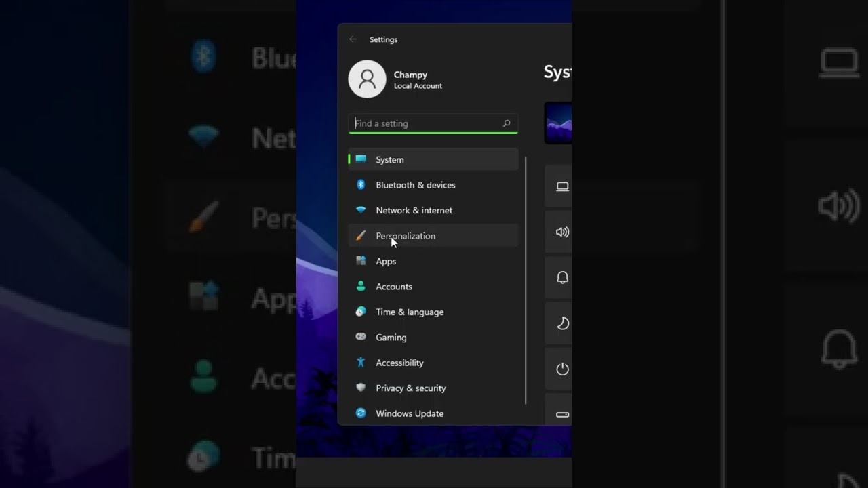
Task: Click the Champy account name
Action: [410, 75]
